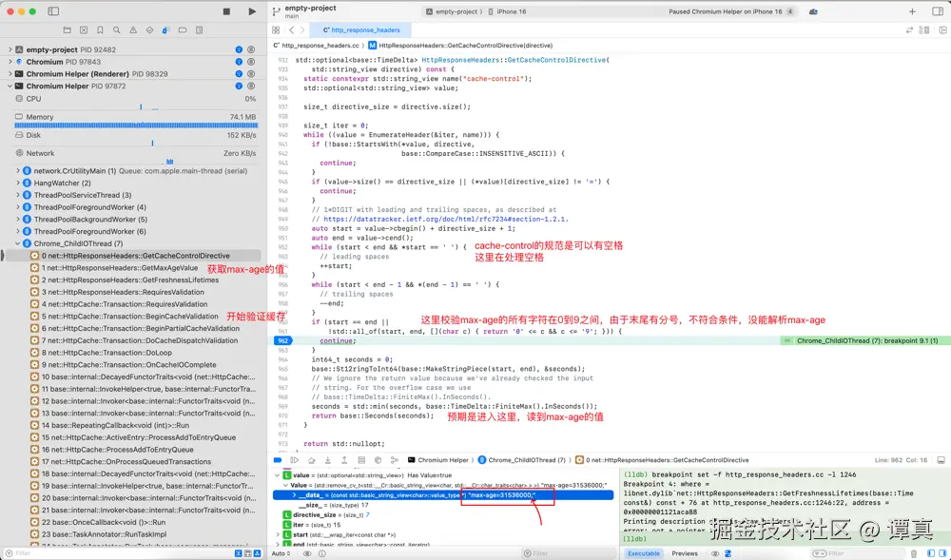This screenshot has height=560, width=951.
Task: Hide the navigator sidebar
Action: 53,11
